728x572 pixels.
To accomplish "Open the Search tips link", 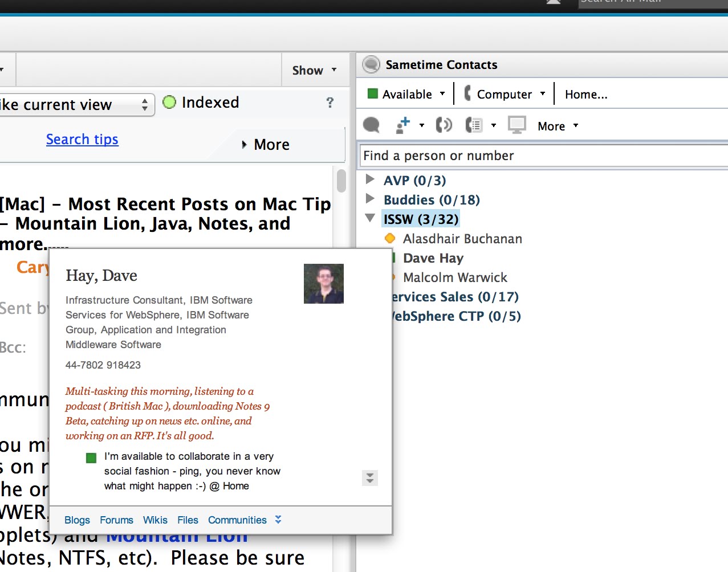I will click(x=82, y=139).
